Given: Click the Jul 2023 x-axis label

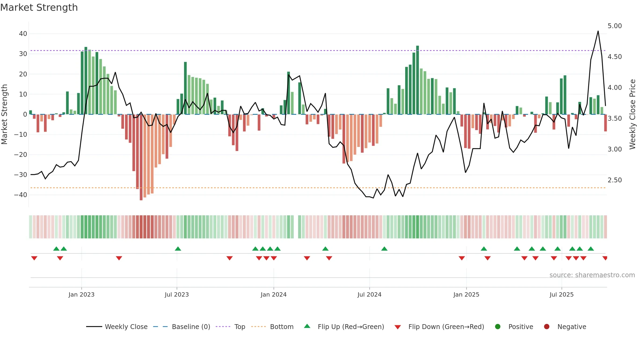Looking at the screenshot, I should [177, 294].
